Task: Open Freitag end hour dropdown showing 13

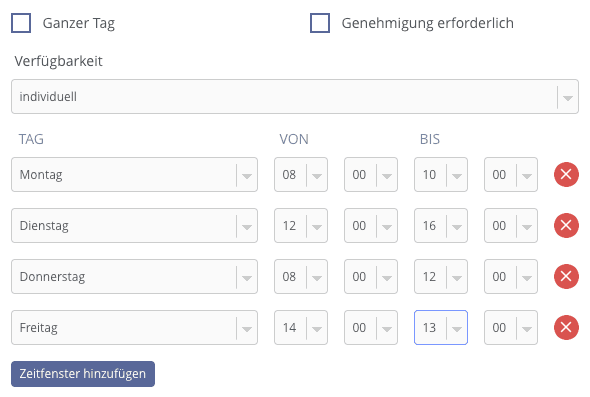Action: [441, 327]
